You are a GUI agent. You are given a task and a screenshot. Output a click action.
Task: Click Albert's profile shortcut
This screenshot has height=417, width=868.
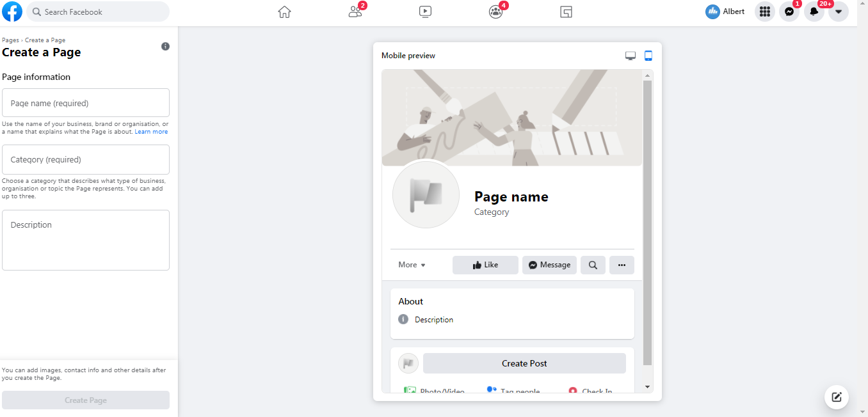[x=725, y=12]
